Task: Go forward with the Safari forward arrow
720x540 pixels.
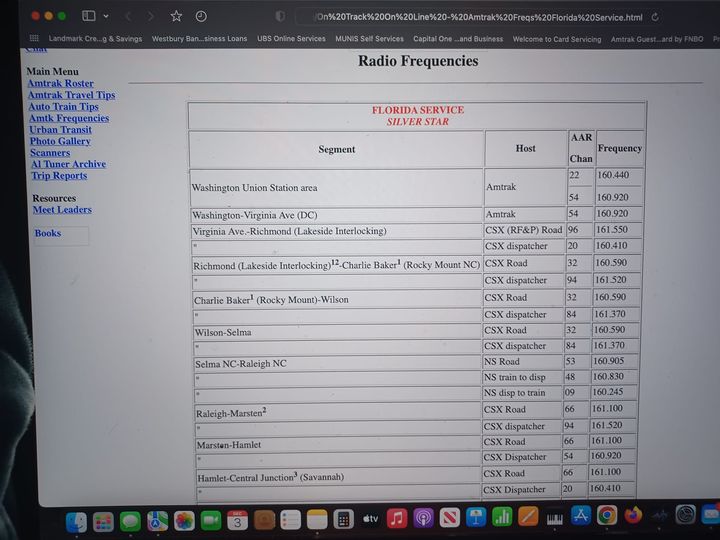Action: (150, 17)
